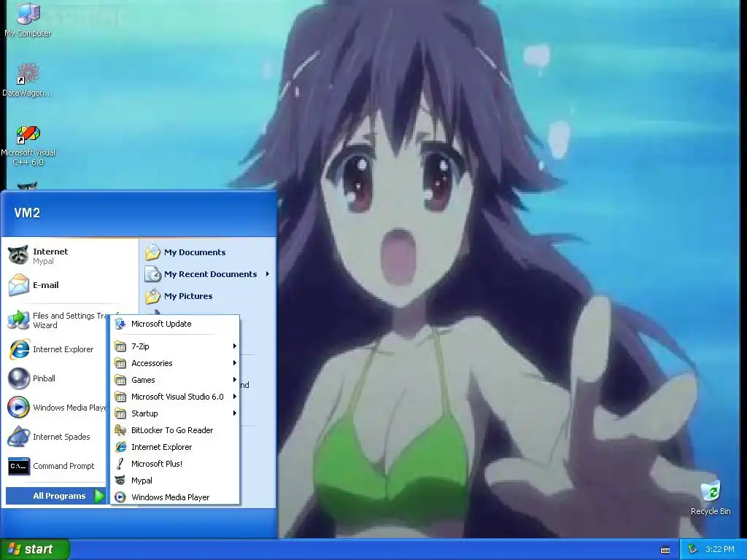The height and width of the screenshot is (560, 747).
Task: Choose Microsoft Plus! menu entry
Action: (175, 463)
